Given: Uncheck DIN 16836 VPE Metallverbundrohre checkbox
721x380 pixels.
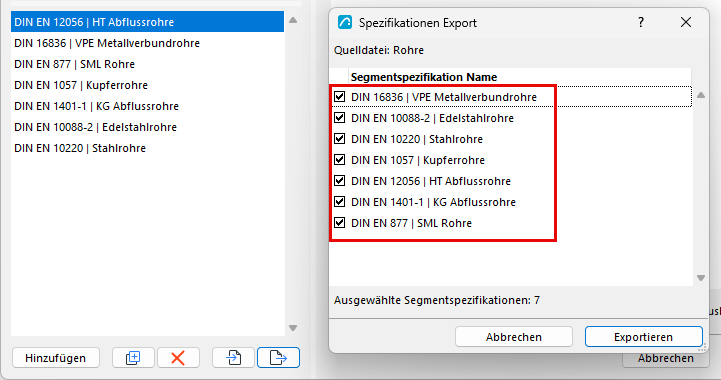Looking at the screenshot, I should pyautogui.click(x=339, y=97).
